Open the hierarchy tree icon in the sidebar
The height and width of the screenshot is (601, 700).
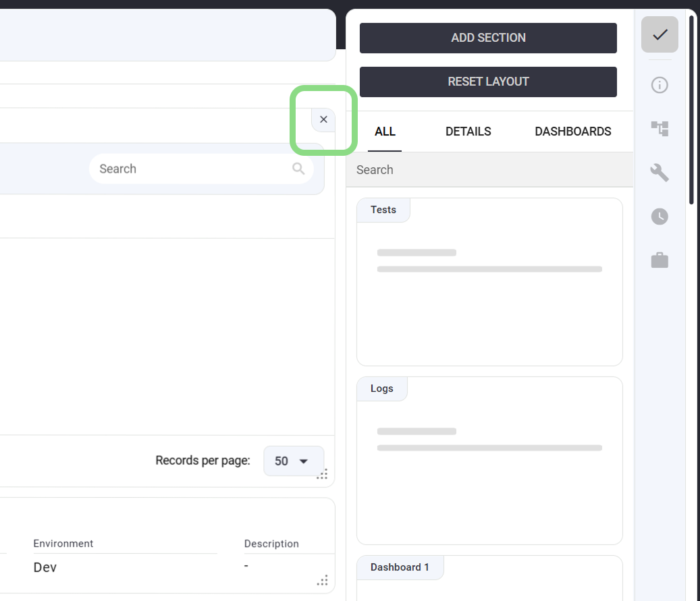[659, 128]
